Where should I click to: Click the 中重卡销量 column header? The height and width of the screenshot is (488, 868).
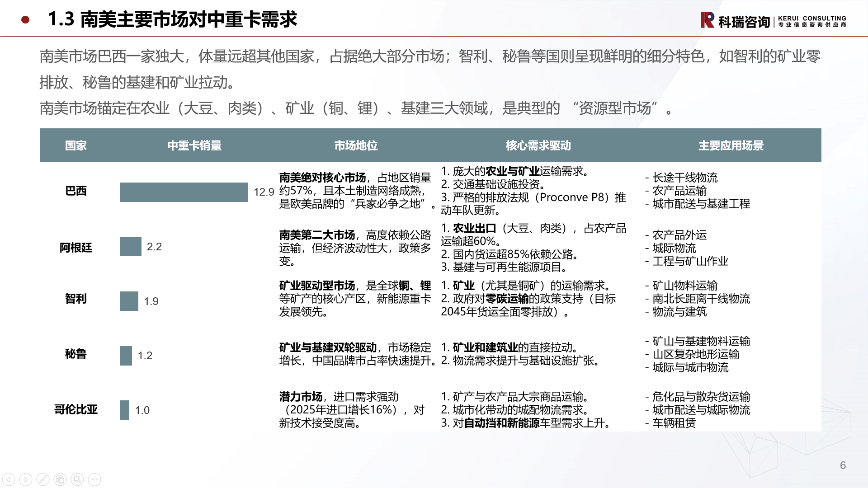click(x=194, y=145)
